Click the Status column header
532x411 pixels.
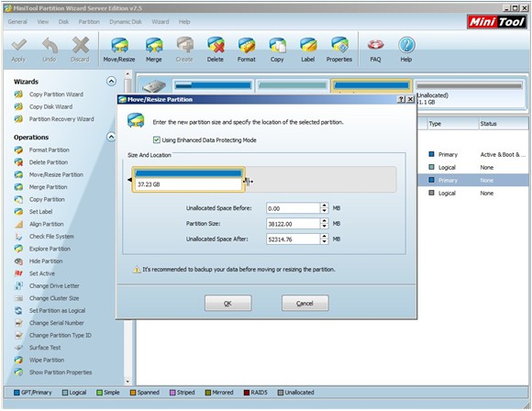coord(503,124)
